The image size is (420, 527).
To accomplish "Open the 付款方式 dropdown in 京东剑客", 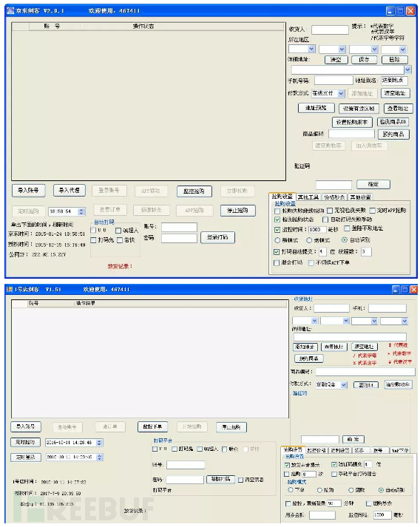I will tap(341, 93).
